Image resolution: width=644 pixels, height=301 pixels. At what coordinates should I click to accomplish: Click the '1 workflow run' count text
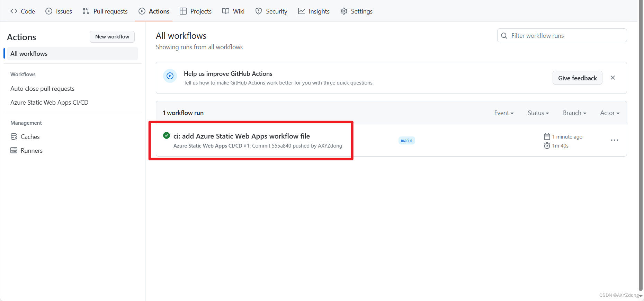(183, 113)
